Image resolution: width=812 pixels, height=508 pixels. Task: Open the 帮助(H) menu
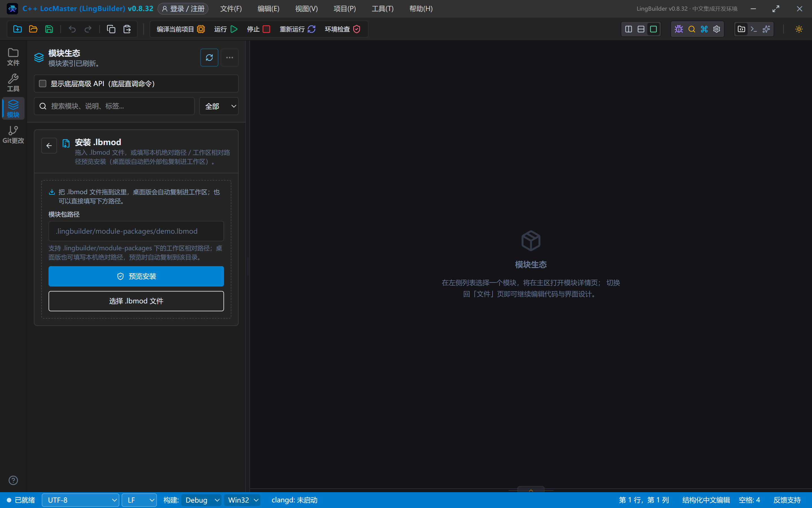pyautogui.click(x=421, y=9)
